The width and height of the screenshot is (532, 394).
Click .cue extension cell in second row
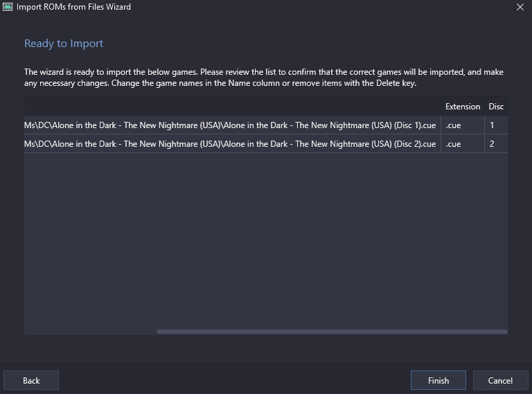(463, 144)
